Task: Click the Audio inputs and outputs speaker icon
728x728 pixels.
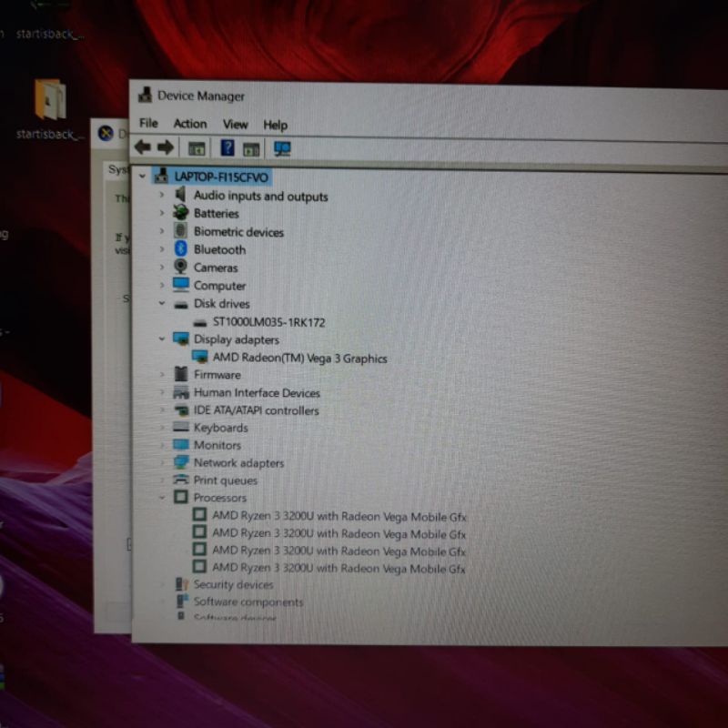Action: point(180,196)
